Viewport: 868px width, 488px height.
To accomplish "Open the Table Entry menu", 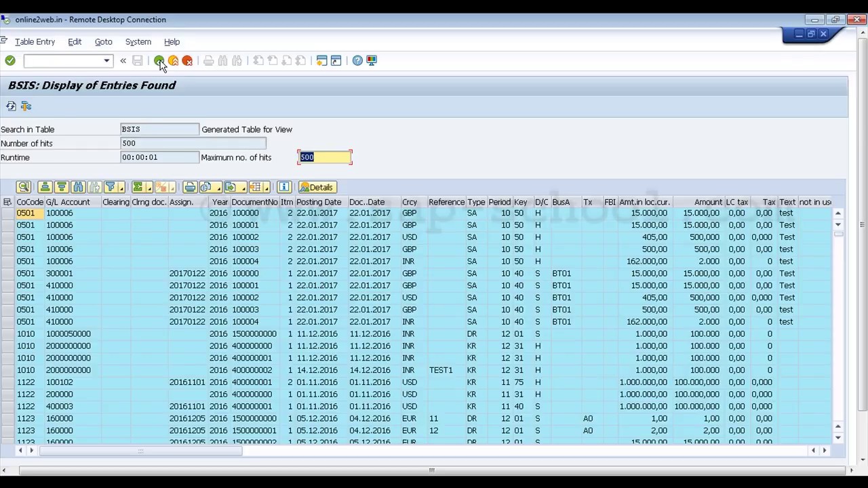I will click(x=35, y=42).
